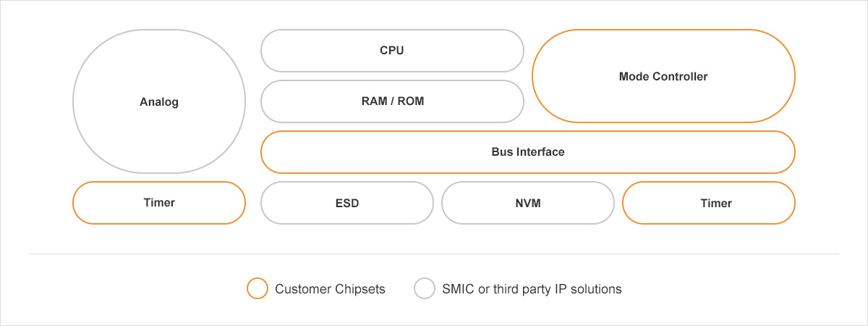Screen dimensions: 868x326
Task: Click the "Customer Chipsets" legend text
Action: (x=330, y=289)
